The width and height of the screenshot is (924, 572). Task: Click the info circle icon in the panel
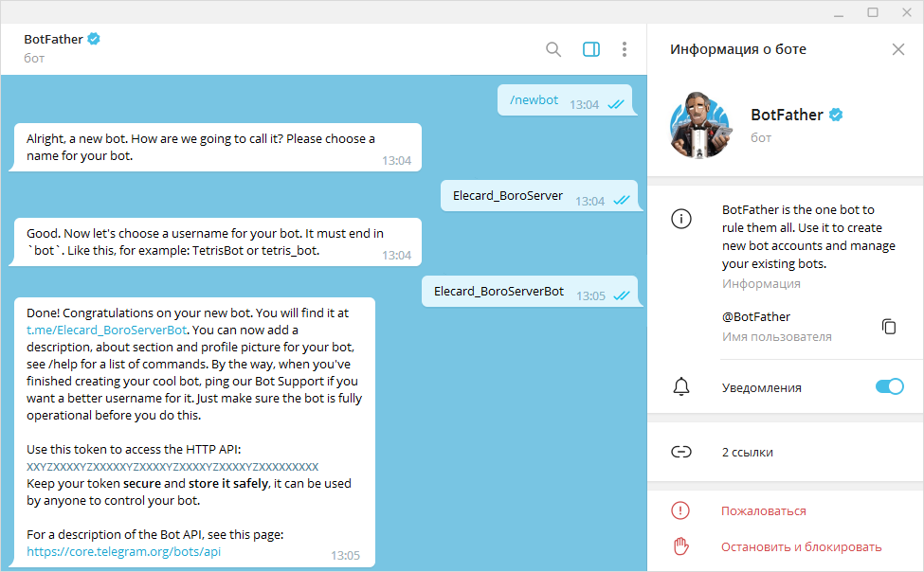click(x=680, y=219)
